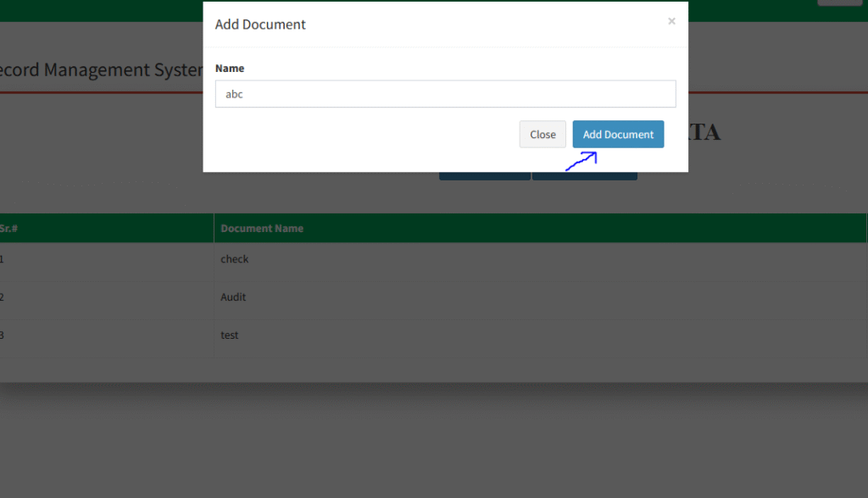Image resolution: width=868 pixels, height=498 pixels.
Task: Click the Name field label
Action: click(230, 68)
